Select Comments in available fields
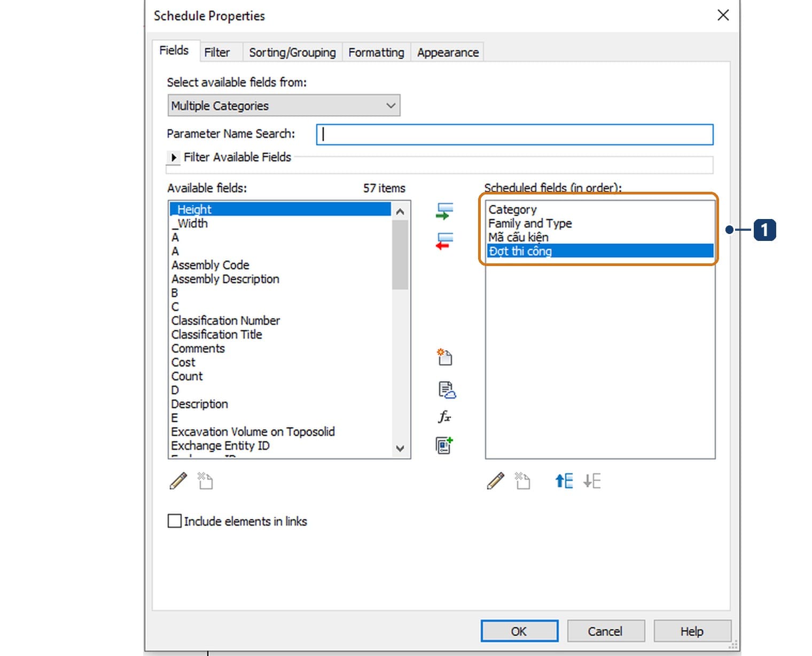Screen dimensions: 812x656 click(x=280, y=348)
